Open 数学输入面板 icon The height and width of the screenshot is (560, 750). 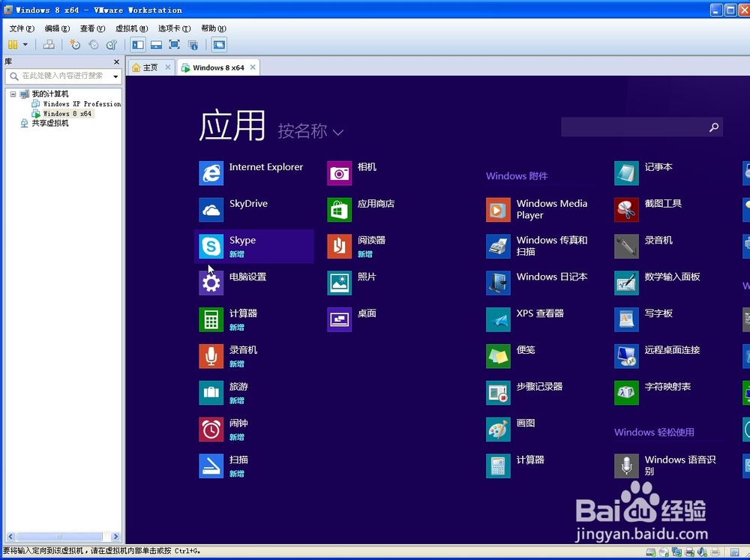(x=626, y=283)
